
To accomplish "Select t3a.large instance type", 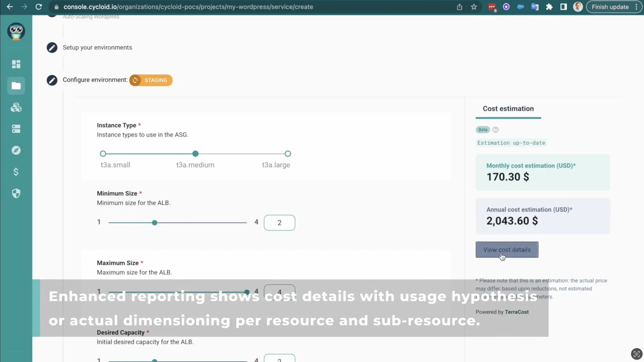I will tap(288, 154).
